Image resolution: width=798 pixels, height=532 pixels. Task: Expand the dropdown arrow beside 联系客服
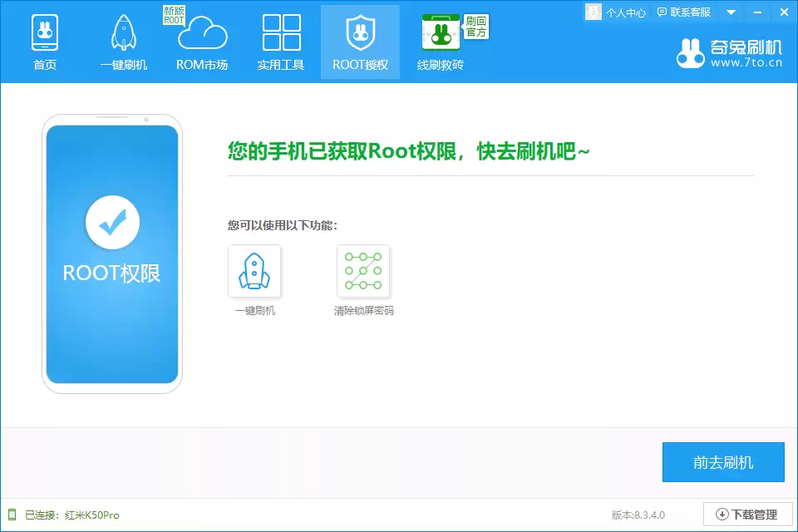click(x=730, y=12)
